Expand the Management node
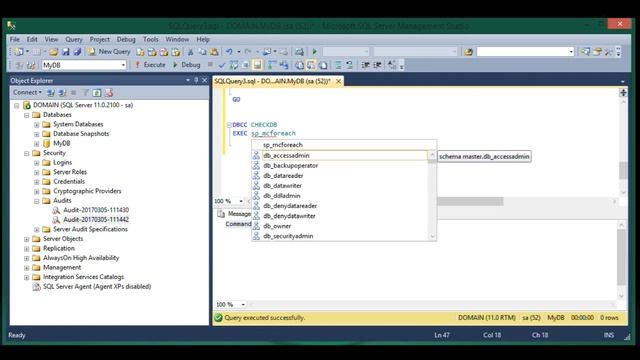 [x=27, y=268]
